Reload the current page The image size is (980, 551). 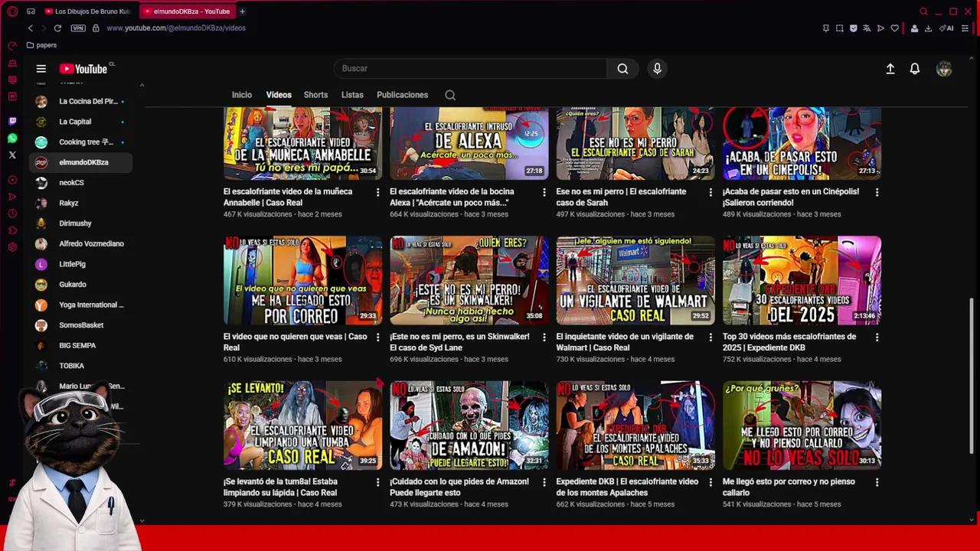(x=57, y=28)
